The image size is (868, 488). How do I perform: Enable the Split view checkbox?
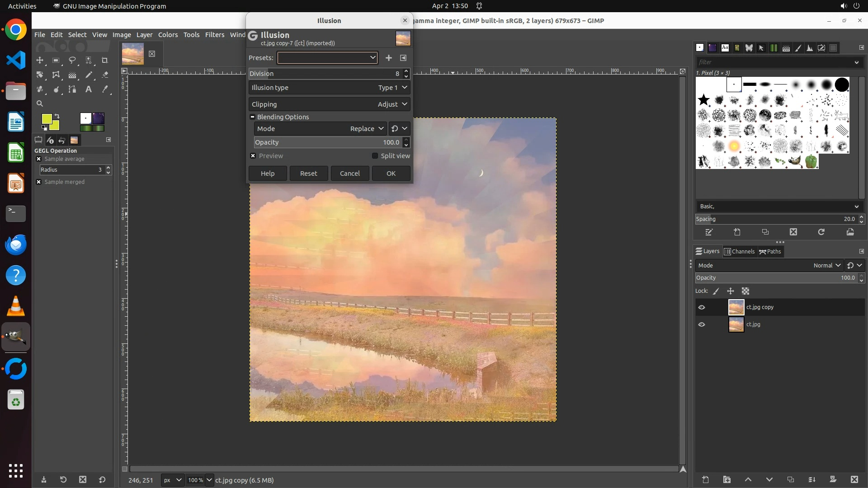tap(375, 156)
